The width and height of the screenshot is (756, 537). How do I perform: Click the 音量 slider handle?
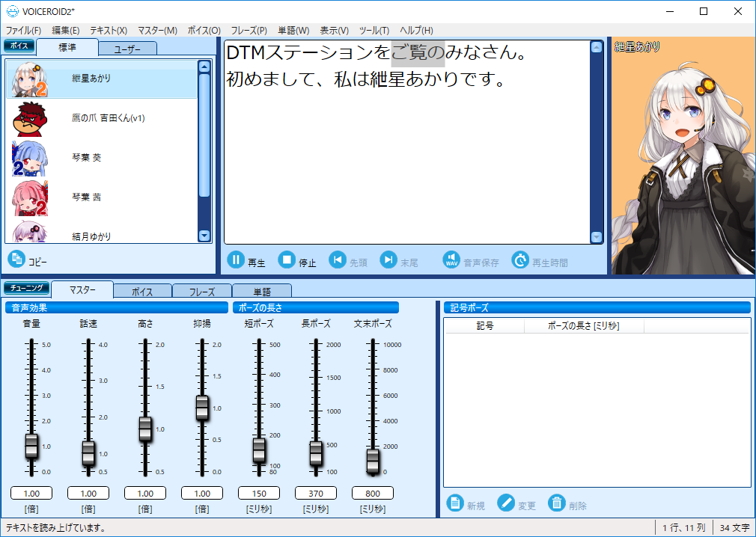pyautogui.click(x=31, y=446)
